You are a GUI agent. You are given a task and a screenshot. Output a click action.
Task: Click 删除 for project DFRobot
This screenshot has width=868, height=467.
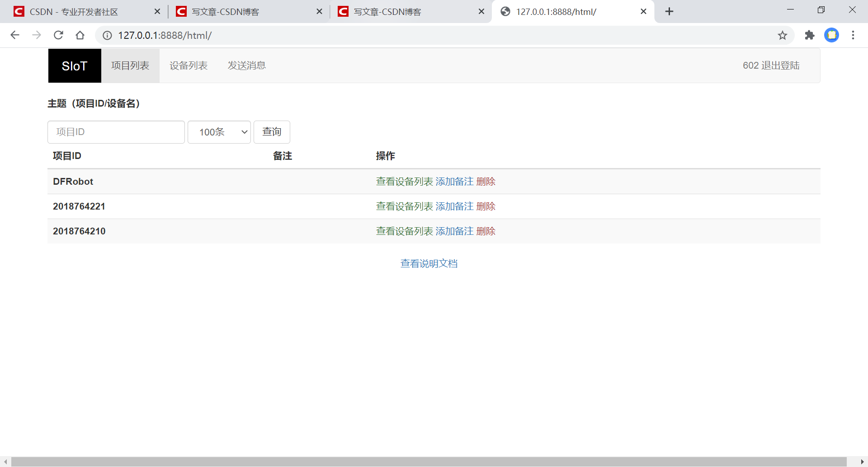[x=486, y=181]
